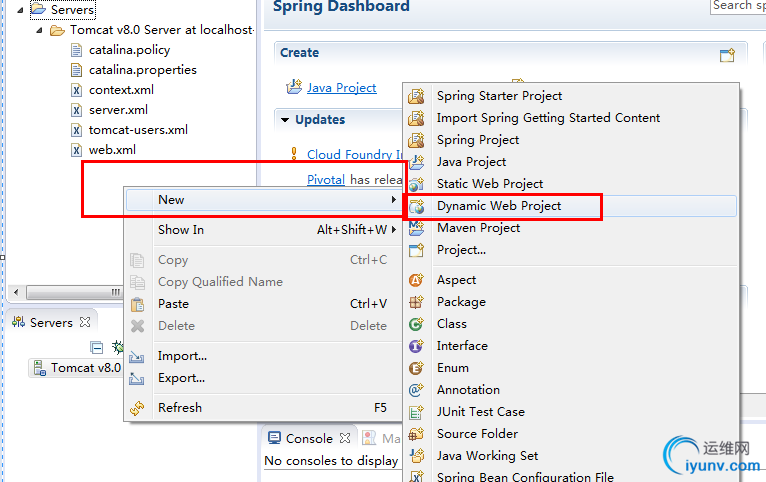Select tomcat-users.xml in the tree
The width and height of the screenshot is (766, 482).
138,130
